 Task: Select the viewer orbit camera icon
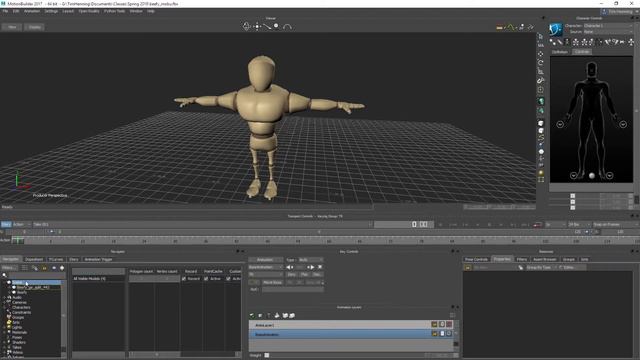pyautogui.click(x=246, y=27)
